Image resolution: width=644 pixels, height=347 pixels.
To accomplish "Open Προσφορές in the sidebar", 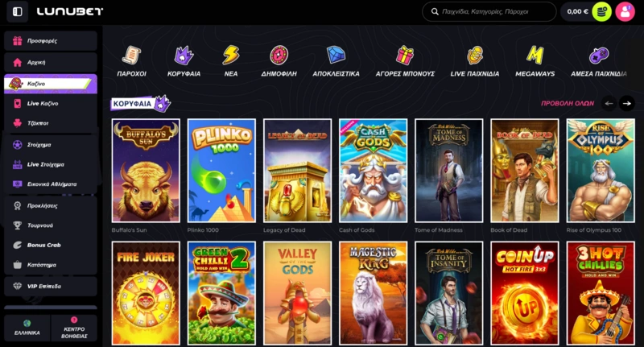I will point(51,40).
